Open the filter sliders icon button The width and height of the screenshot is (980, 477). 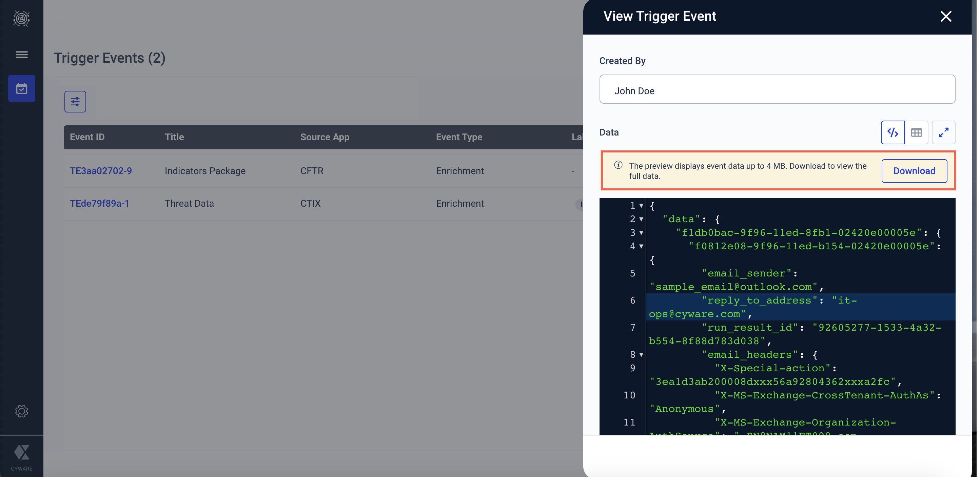point(75,102)
